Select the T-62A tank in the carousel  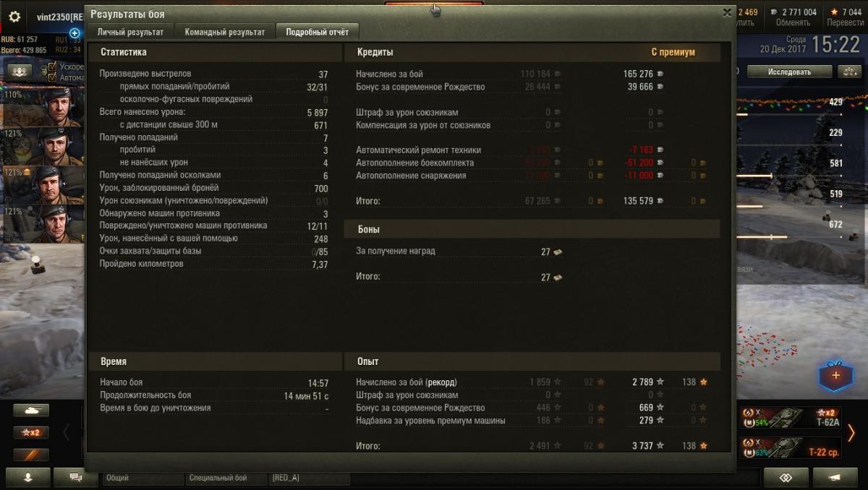(791, 418)
